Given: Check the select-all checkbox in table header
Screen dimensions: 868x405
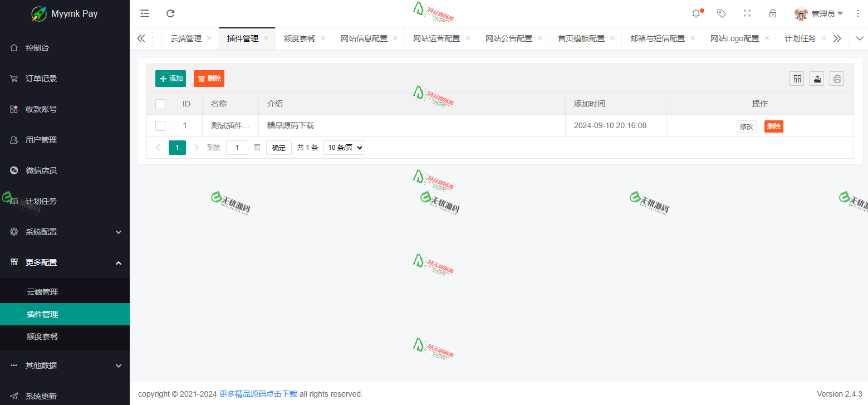Looking at the screenshot, I should [x=160, y=104].
